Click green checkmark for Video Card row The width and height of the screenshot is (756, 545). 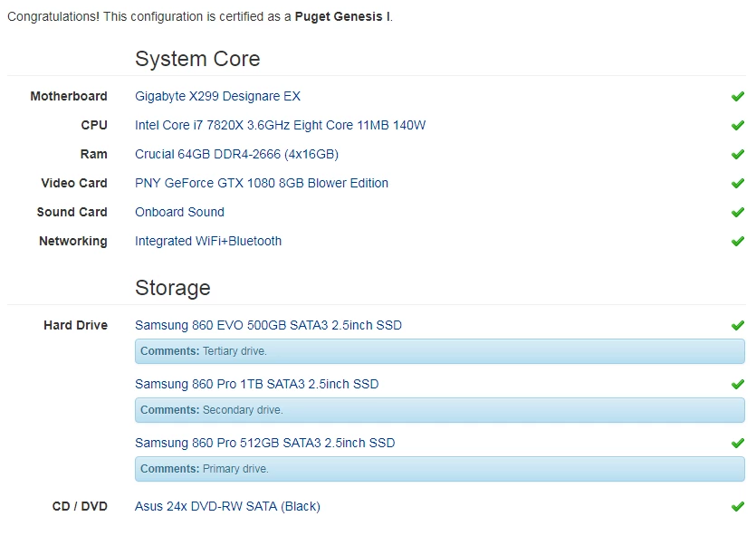738,183
